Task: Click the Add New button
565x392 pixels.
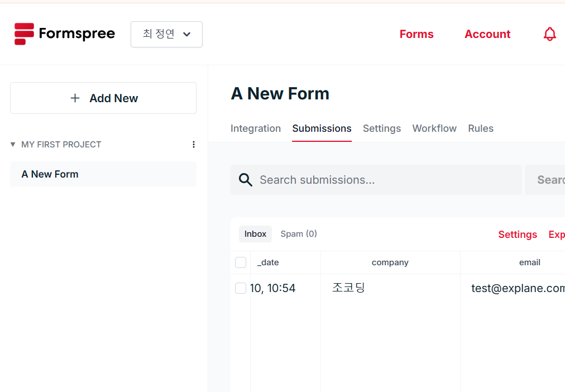Action: 103,98
